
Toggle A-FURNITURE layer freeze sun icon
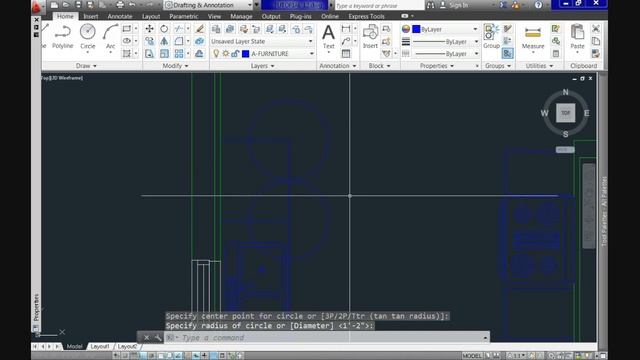[x=225, y=53]
